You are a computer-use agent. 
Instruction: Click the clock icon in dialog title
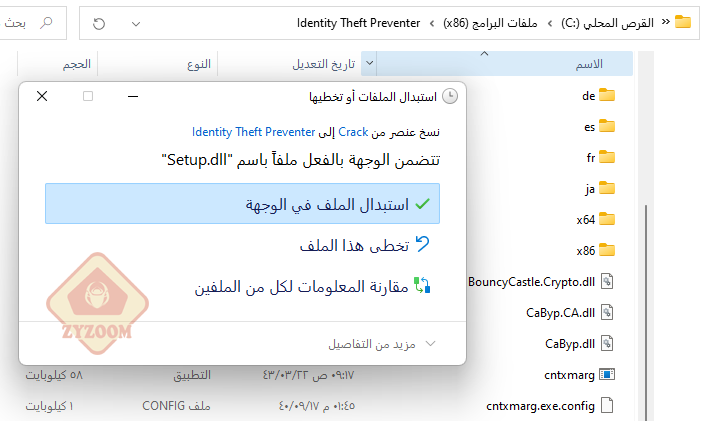pos(450,96)
